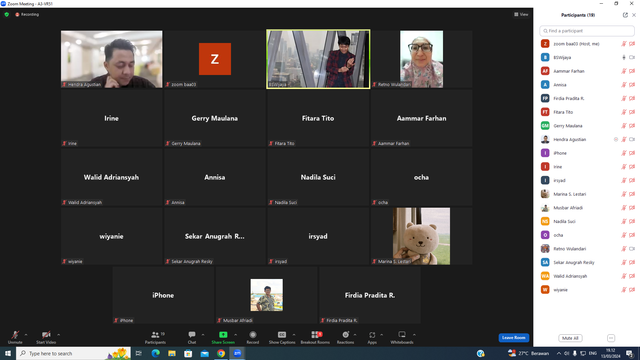
Task: Show hidden system tray icons
Action: [558, 353]
